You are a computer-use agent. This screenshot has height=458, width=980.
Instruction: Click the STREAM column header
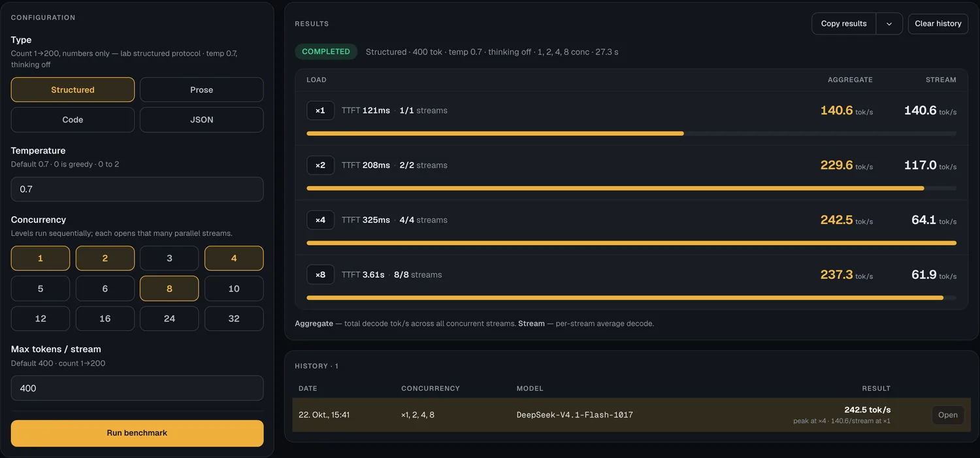(941, 80)
